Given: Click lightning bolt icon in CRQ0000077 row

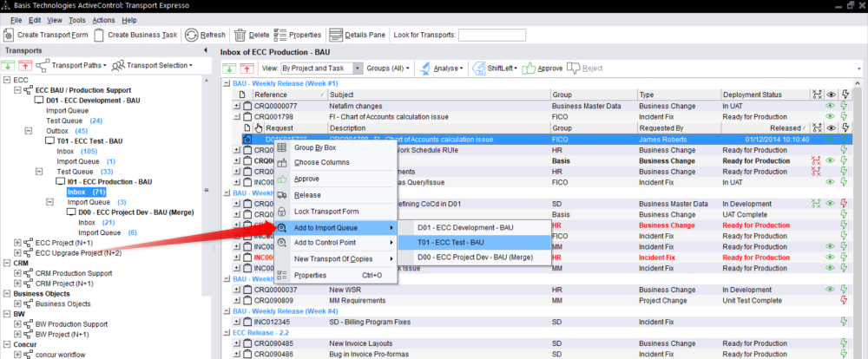Looking at the screenshot, I should (x=845, y=106).
